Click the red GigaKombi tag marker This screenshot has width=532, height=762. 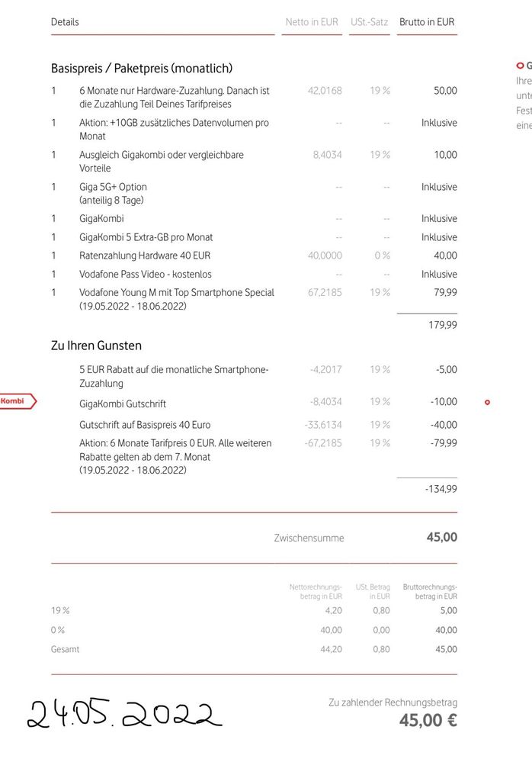18,401
